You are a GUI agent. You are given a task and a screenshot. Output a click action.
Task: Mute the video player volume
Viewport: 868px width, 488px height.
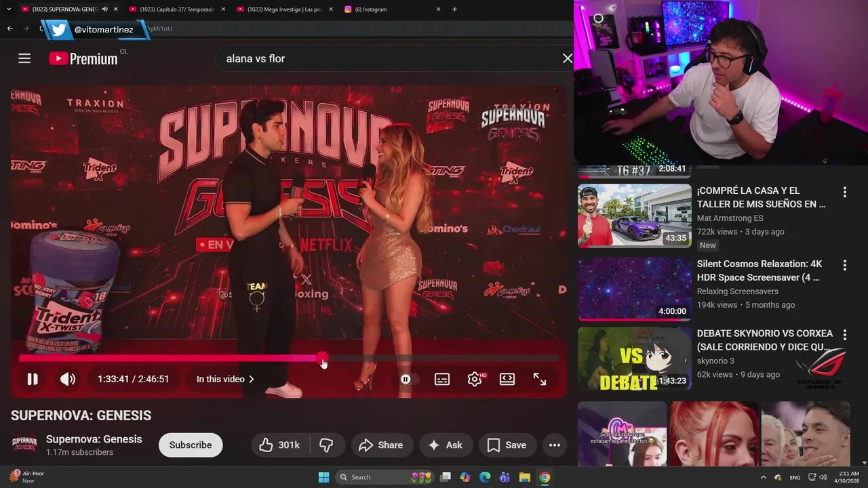(68, 380)
